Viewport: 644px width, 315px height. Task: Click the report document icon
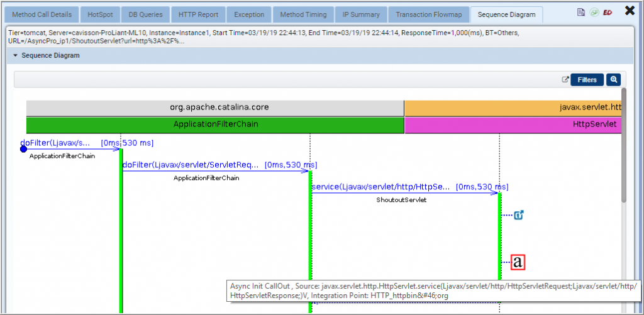coord(581,12)
